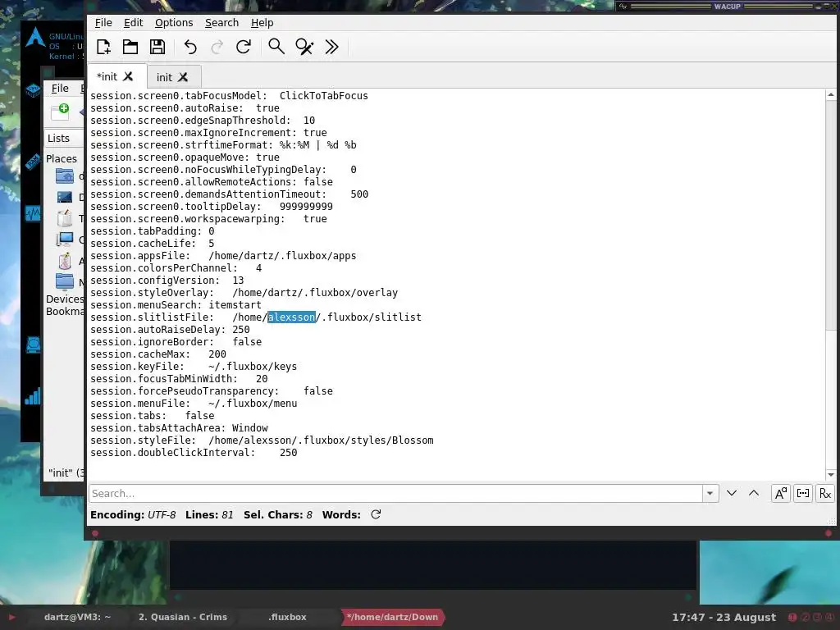Click the session.doubleClickInterval line
Screen dimensions: 840x630
point(194,453)
